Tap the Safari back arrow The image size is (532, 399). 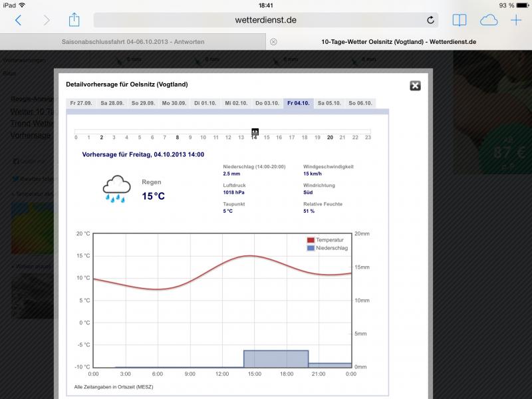coord(18,20)
